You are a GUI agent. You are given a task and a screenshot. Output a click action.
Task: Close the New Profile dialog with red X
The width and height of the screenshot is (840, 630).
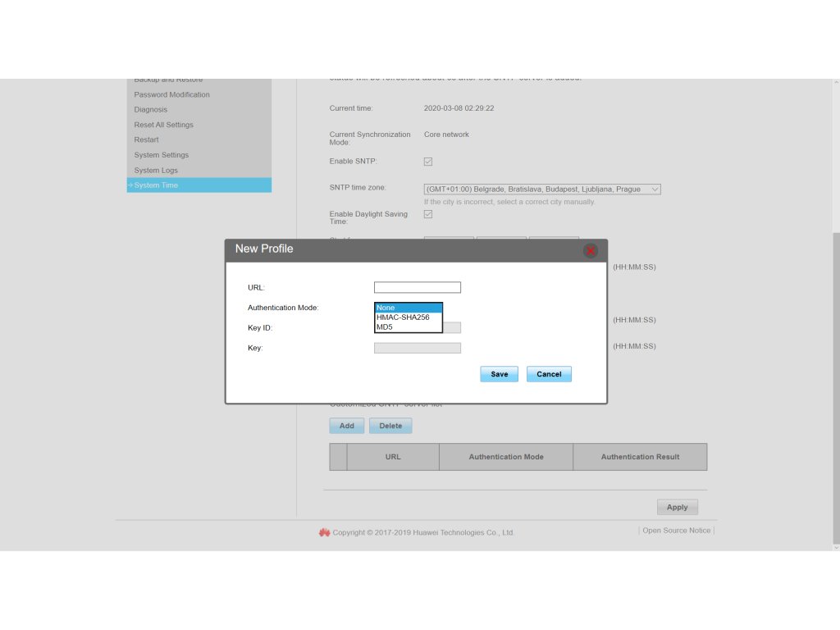(x=590, y=250)
